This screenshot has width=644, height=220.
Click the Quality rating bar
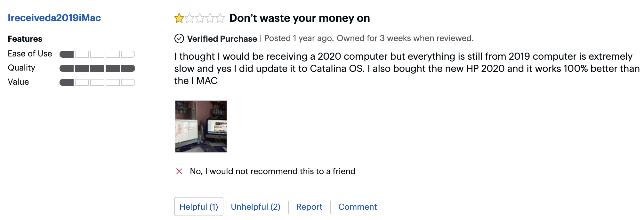[x=97, y=68]
